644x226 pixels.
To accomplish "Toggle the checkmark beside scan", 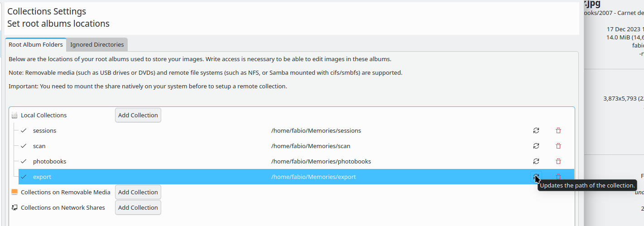I will [24, 146].
